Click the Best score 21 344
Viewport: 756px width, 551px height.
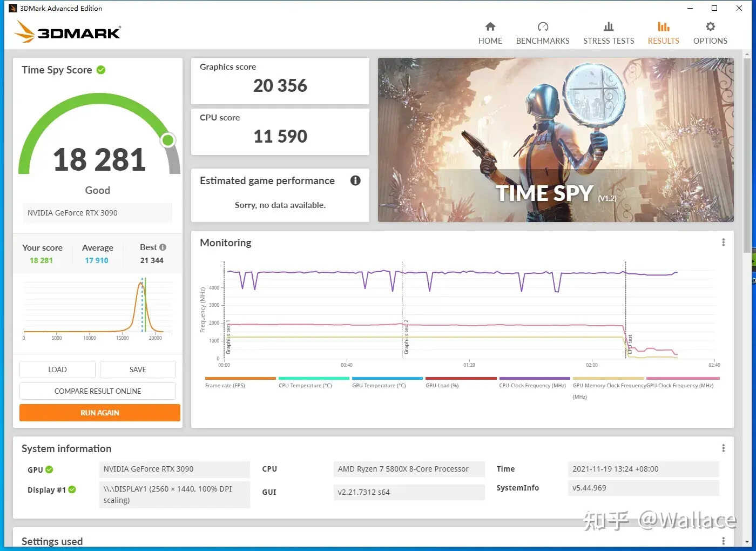(x=152, y=260)
